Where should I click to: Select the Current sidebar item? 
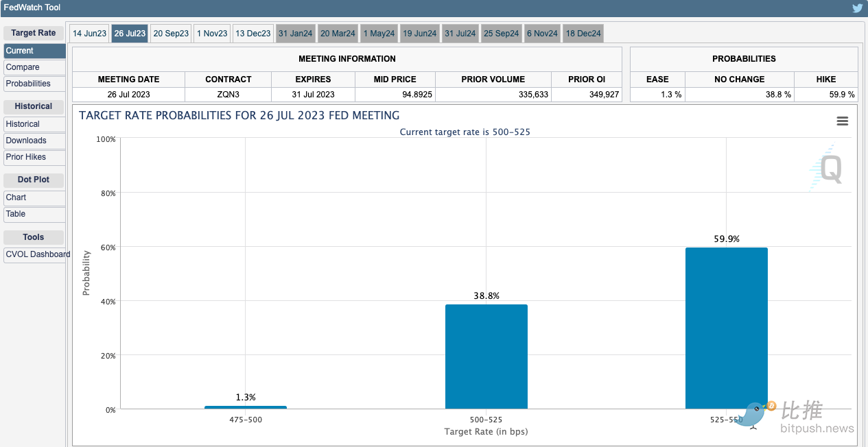[x=34, y=51]
